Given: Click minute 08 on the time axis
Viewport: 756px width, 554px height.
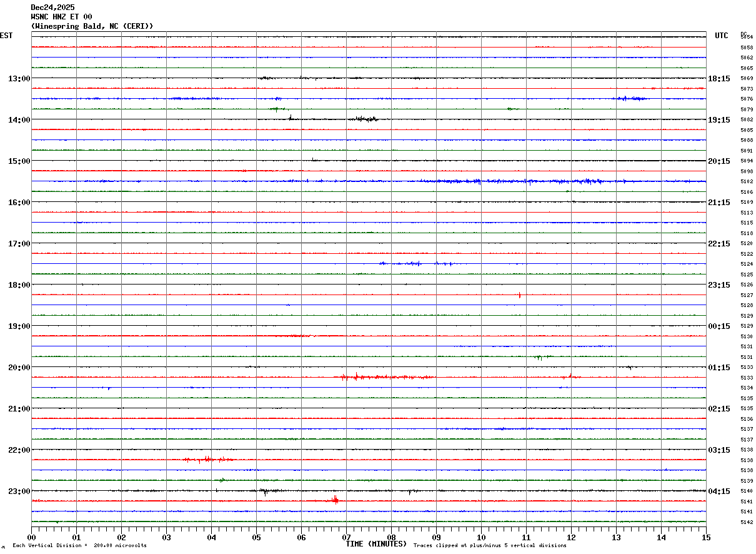Looking at the screenshot, I should [x=391, y=537].
